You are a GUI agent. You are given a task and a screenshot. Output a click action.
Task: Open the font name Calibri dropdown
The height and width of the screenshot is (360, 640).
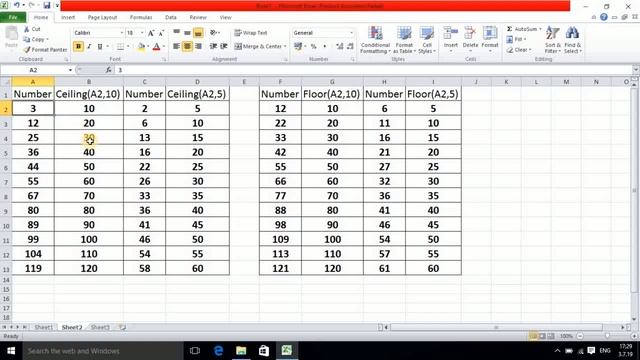pos(122,33)
